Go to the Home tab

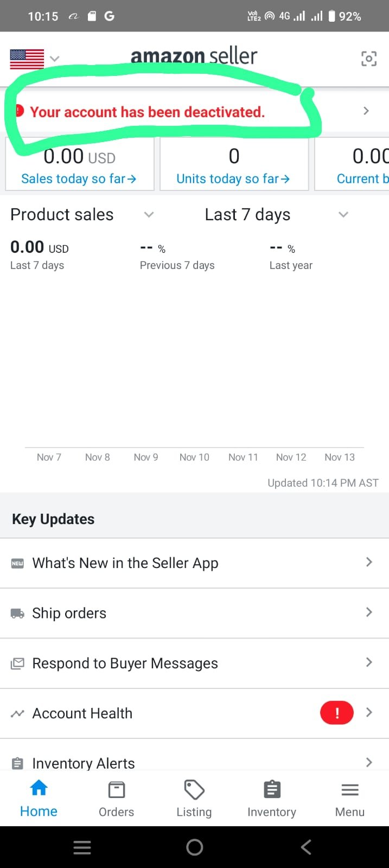(39, 799)
